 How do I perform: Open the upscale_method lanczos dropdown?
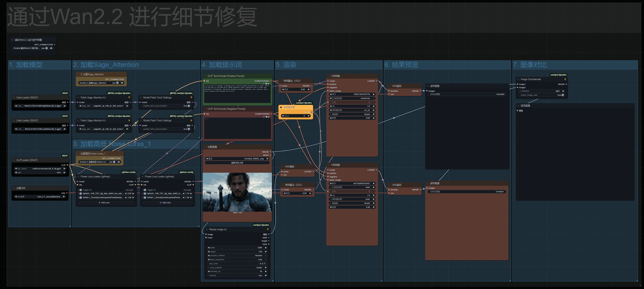(237, 256)
